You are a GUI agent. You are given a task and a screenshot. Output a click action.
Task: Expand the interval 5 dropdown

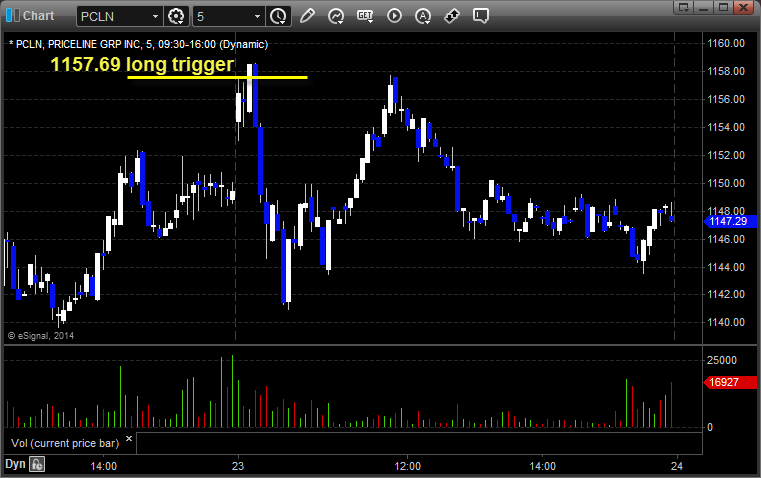257,16
